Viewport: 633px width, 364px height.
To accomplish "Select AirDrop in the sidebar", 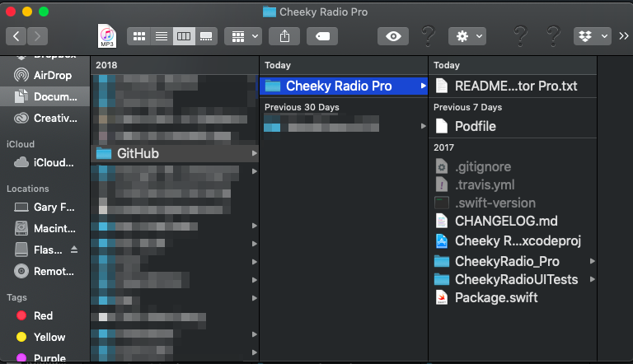I will click(53, 76).
